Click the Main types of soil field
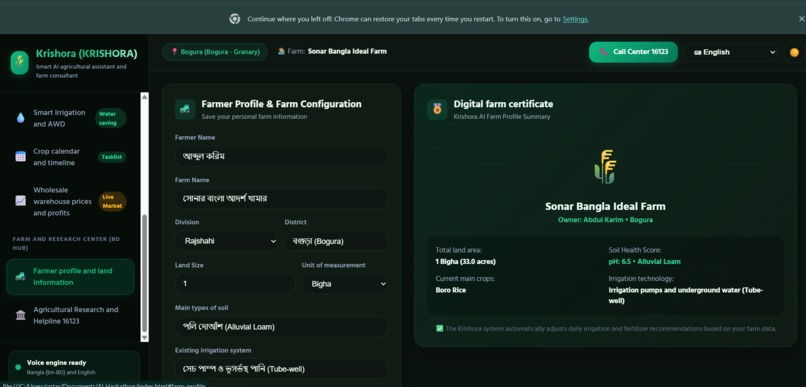 281,326
